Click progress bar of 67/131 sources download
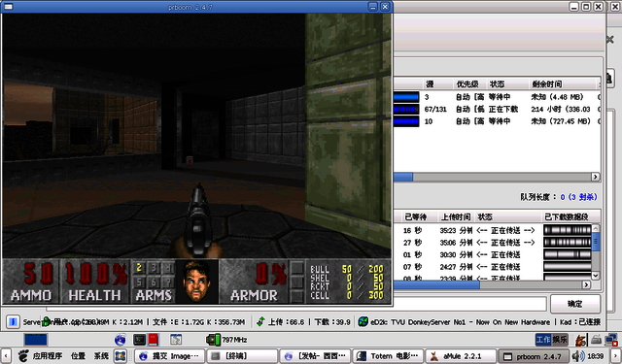 (x=406, y=109)
